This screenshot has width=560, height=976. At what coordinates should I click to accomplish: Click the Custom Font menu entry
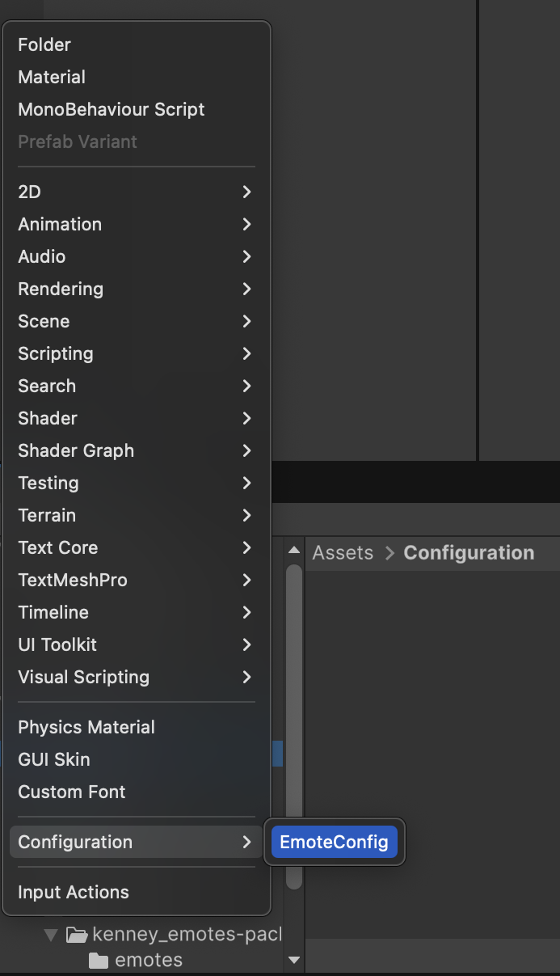coord(72,792)
